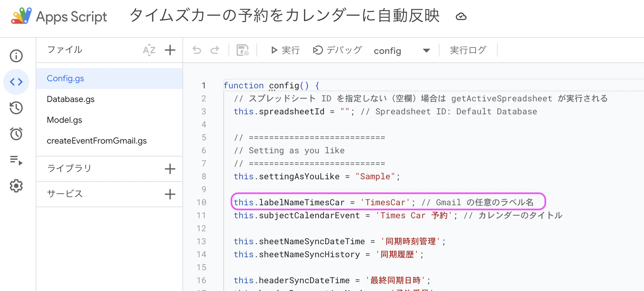Sort files alphabetically with AZ icon
644x291 pixels.
pyautogui.click(x=149, y=50)
